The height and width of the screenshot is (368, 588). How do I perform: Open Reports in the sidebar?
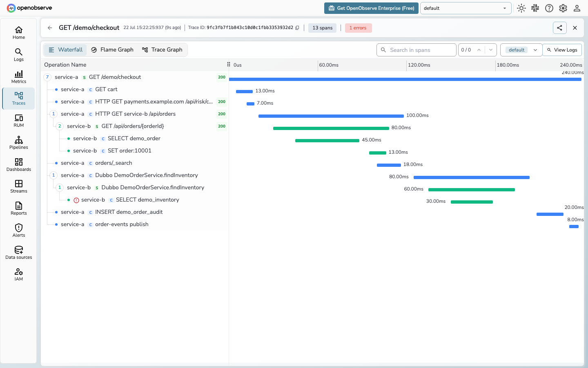pyautogui.click(x=19, y=209)
